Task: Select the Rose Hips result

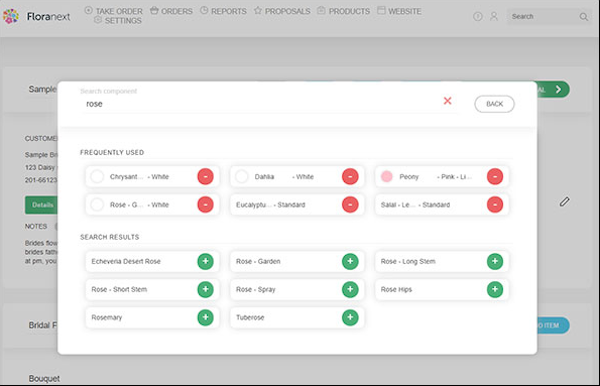Action: click(442, 289)
